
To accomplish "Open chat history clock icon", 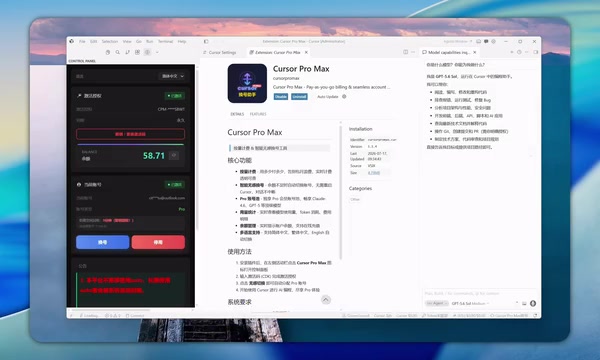I will pos(519,52).
